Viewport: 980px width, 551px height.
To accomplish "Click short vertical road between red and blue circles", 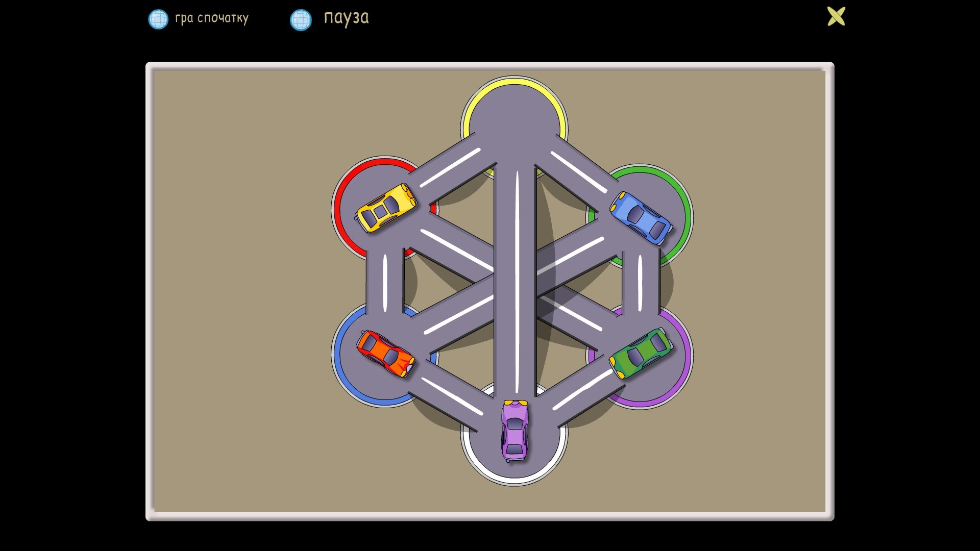I will click(x=385, y=282).
